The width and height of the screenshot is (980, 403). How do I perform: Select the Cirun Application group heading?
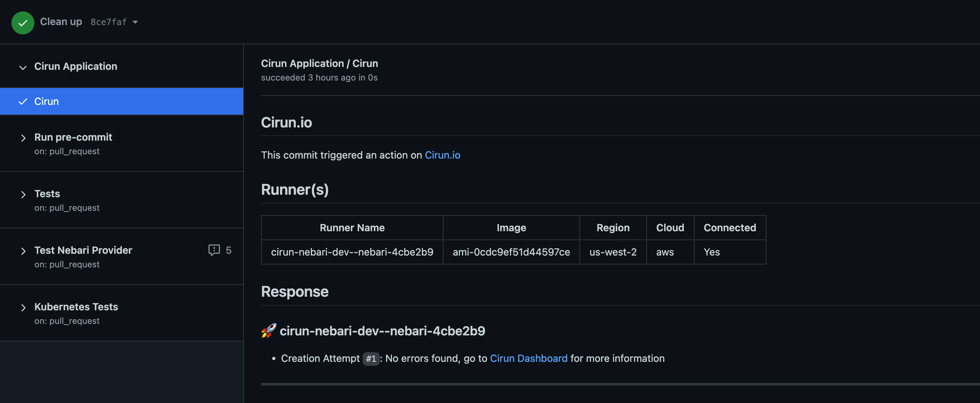pyautogui.click(x=76, y=66)
